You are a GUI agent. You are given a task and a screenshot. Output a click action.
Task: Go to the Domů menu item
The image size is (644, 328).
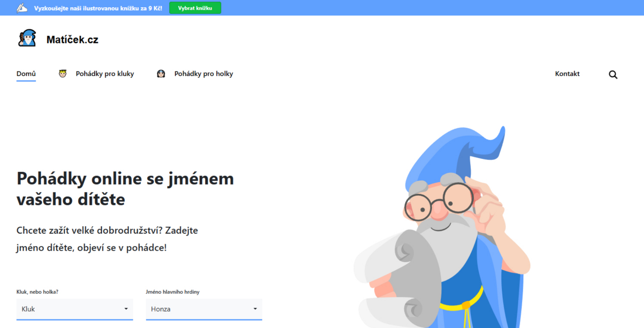click(x=26, y=74)
